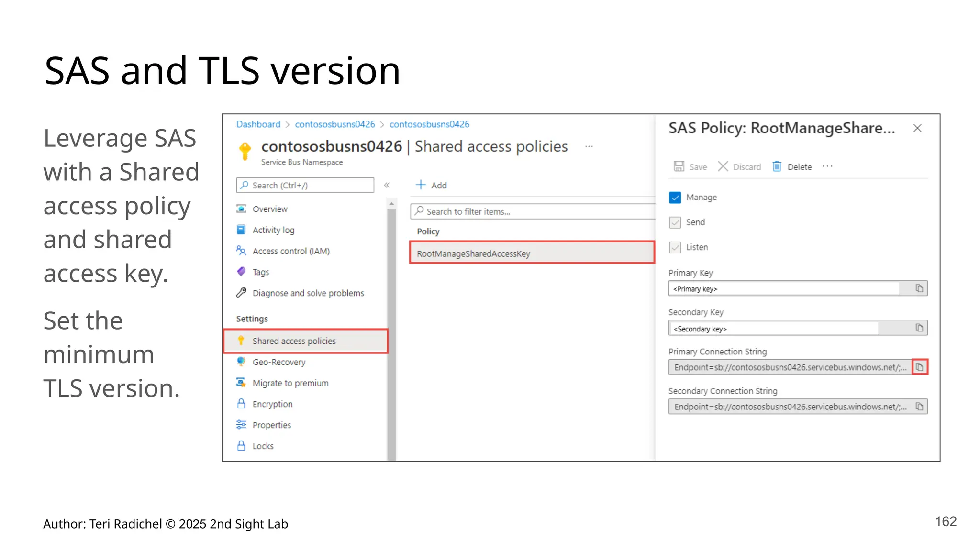Viewport: 980px width, 551px height.
Task: Click the purple Tags icon
Action: (x=242, y=271)
